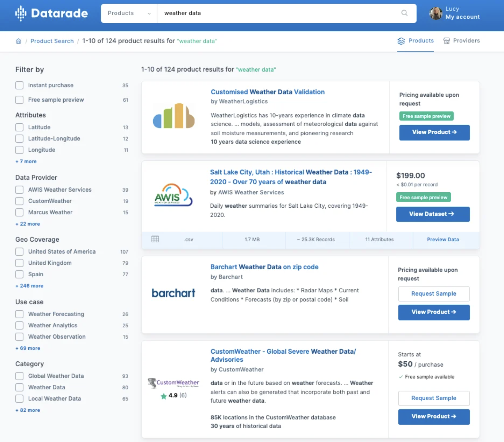This screenshot has height=442, width=504.
Task: Request a sample of Barchart Weather Data
Action: (434, 294)
